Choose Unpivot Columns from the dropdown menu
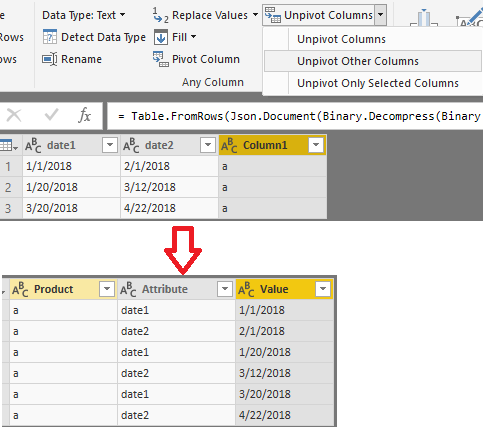Image resolution: width=483 pixels, height=428 pixels. pos(373,39)
